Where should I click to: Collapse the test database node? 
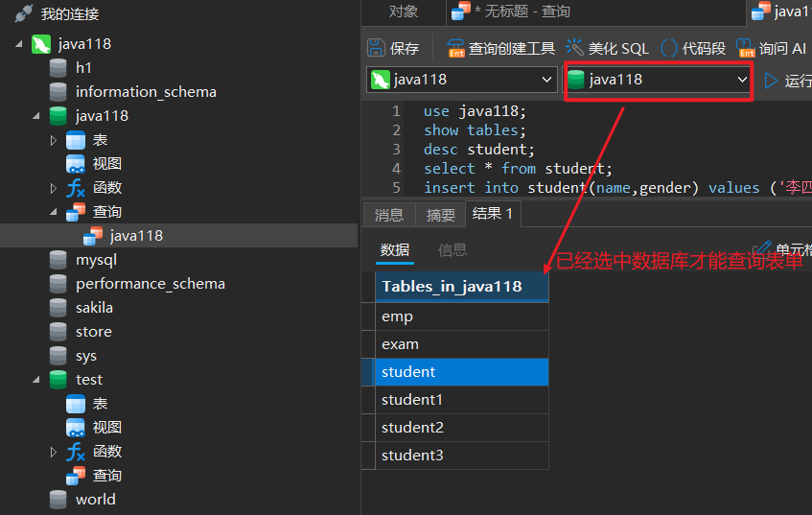click(36, 380)
